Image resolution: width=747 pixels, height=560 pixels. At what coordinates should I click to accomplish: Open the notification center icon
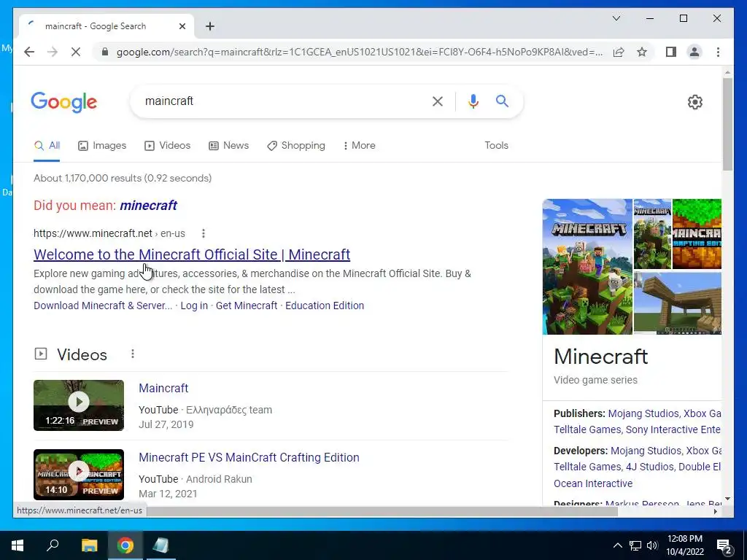click(x=724, y=546)
